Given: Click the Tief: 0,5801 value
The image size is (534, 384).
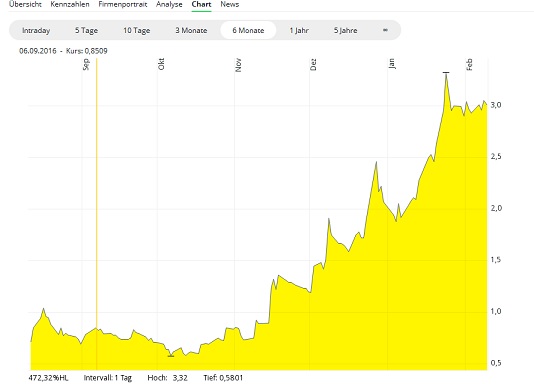Looking at the screenshot, I should coord(223,378).
